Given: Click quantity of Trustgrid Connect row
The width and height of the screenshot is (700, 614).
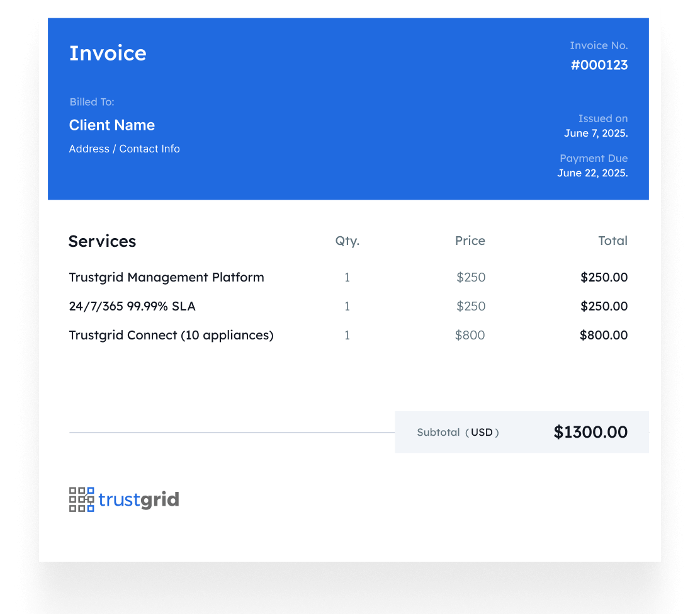Looking at the screenshot, I should click(347, 336).
